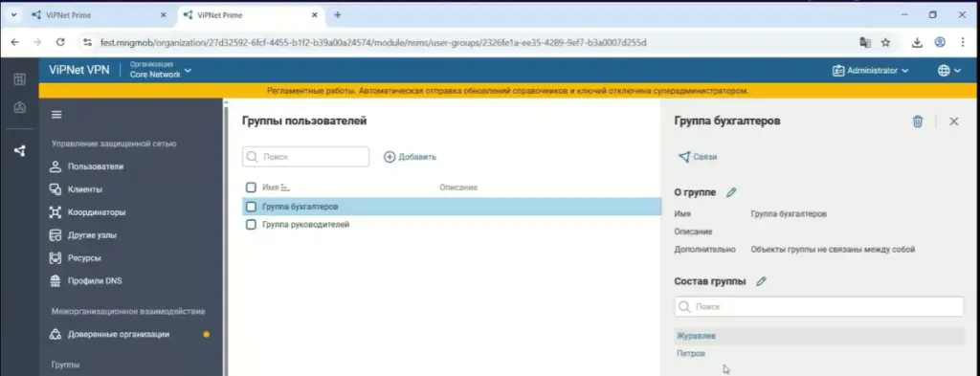Screen dimensions: 980x376
Task: Click the yellow Регламентные работы notice banner
Action: click(507, 91)
